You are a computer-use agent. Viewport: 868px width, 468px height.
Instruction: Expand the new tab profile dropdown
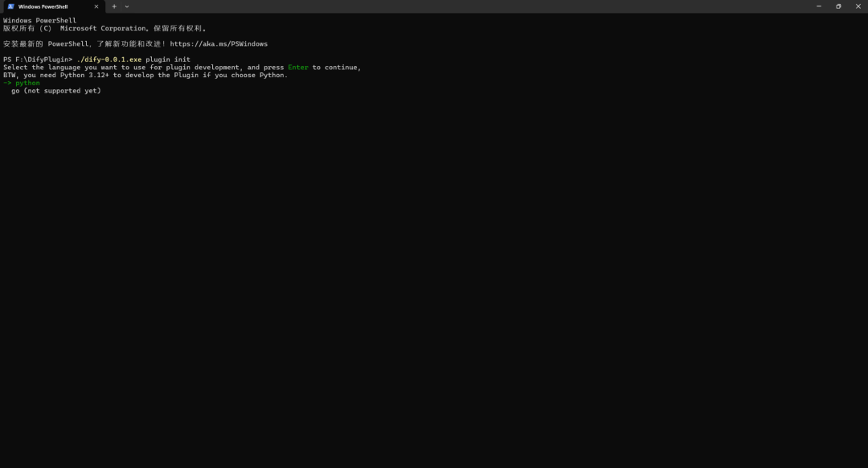tap(127, 6)
